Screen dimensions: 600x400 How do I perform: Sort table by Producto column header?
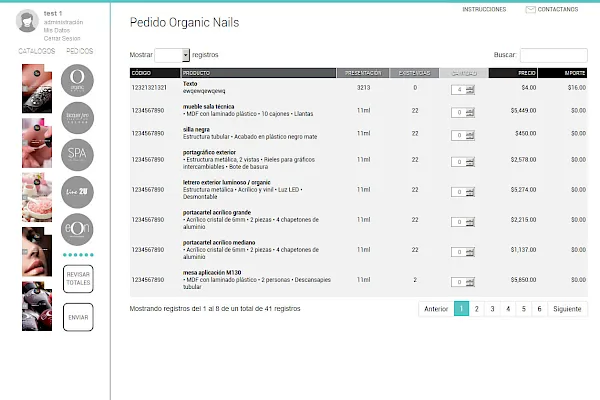point(258,73)
